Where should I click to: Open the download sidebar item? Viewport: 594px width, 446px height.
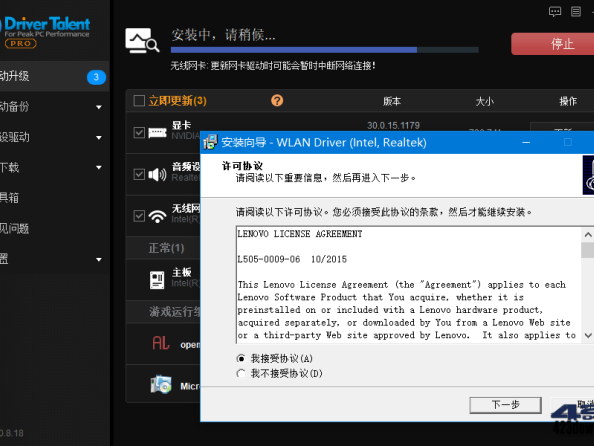tap(54, 167)
